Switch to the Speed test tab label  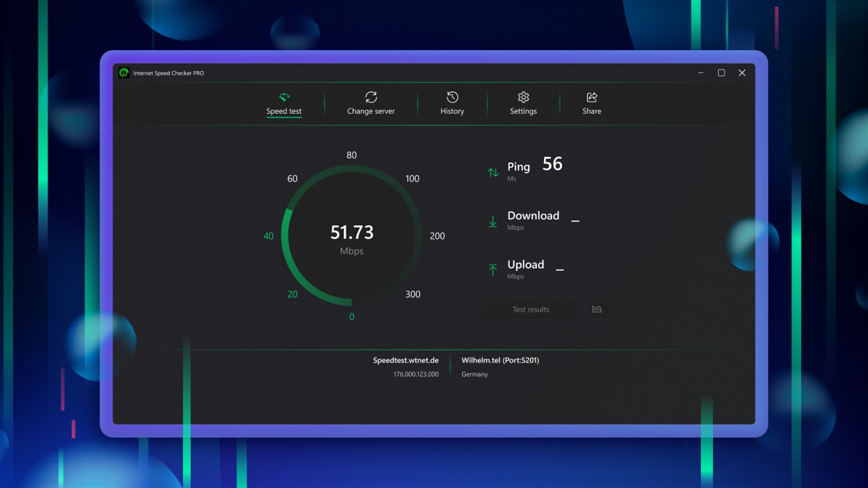coord(284,111)
